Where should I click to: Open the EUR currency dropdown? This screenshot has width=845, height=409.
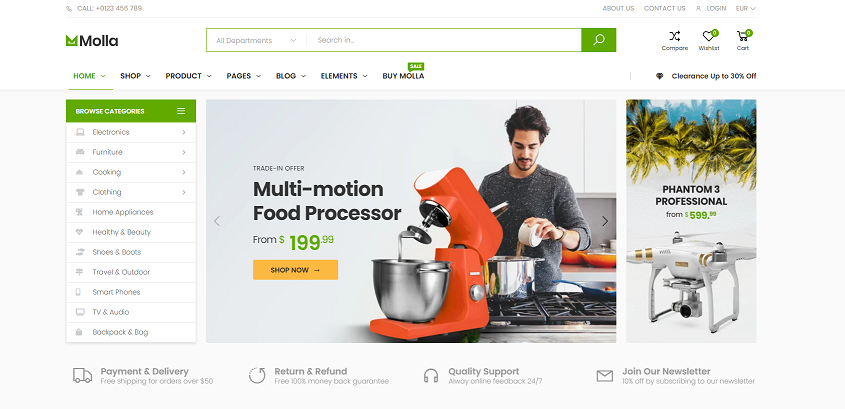pyautogui.click(x=746, y=9)
